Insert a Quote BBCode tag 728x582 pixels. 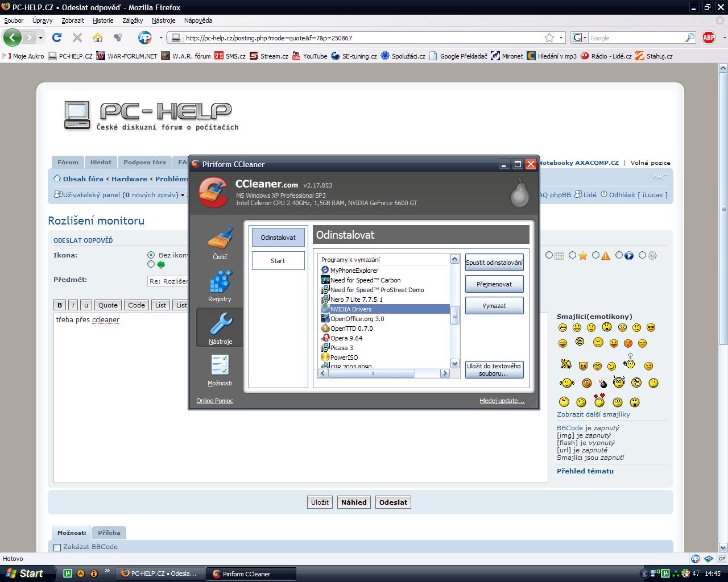point(108,305)
